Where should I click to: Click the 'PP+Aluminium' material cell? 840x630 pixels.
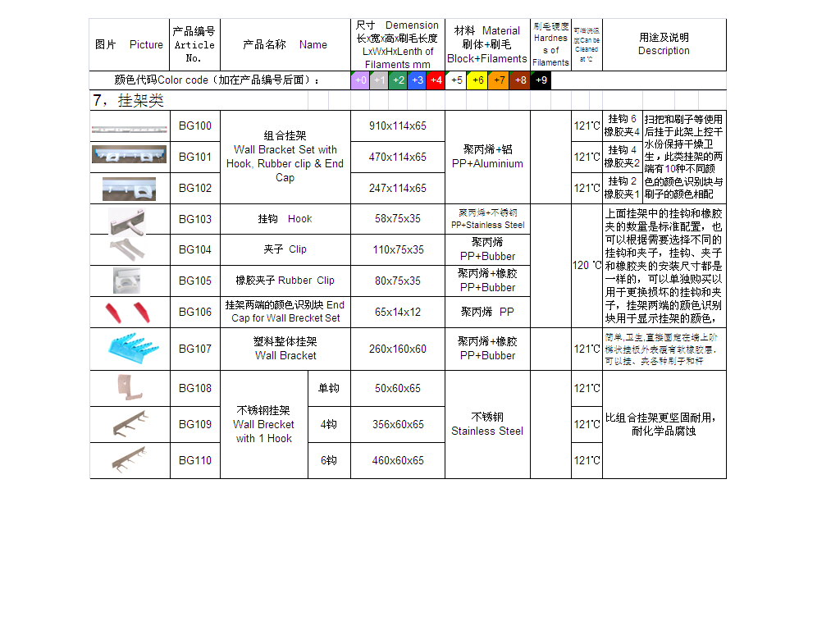[487, 157]
